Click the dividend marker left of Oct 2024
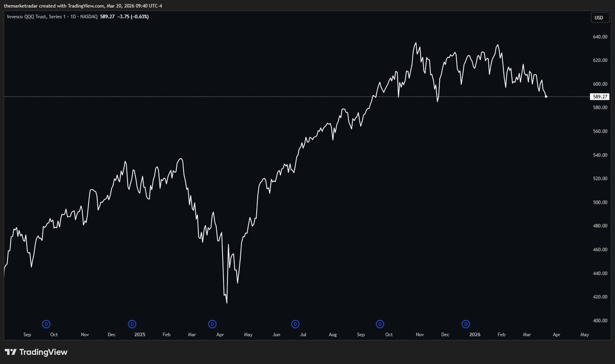The height and width of the screenshot is (364, 615). point(46,324)
